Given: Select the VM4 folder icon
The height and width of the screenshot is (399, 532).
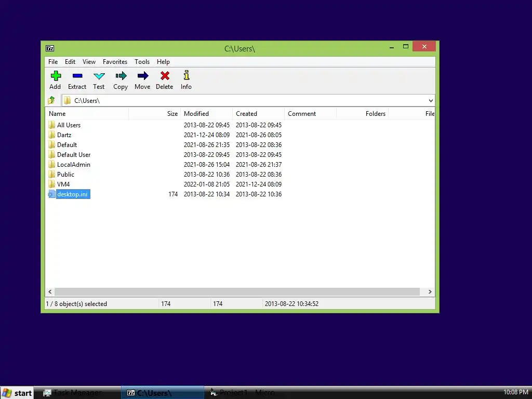Looking at the screenshot, I should click(51, 184).
